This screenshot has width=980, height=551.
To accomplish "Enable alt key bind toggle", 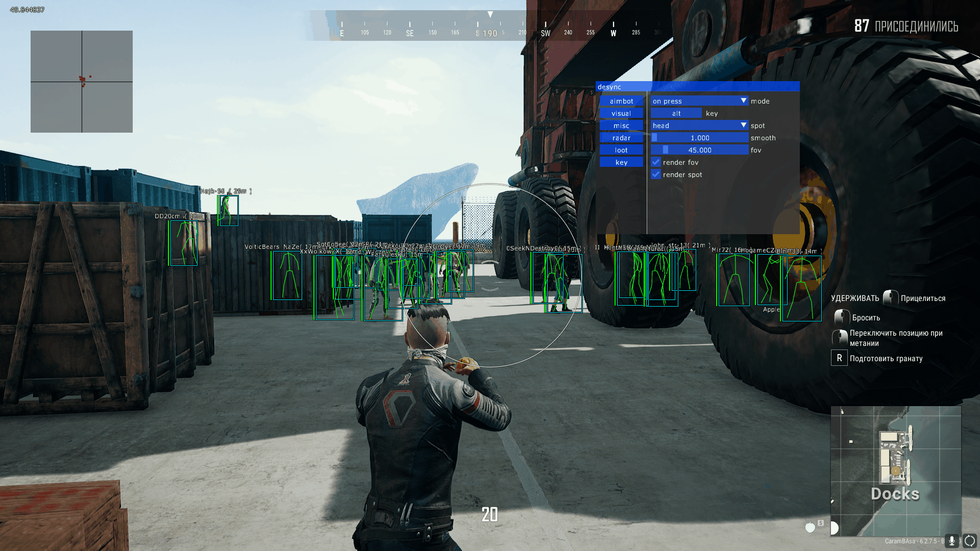I will click(x=676, y=113).
